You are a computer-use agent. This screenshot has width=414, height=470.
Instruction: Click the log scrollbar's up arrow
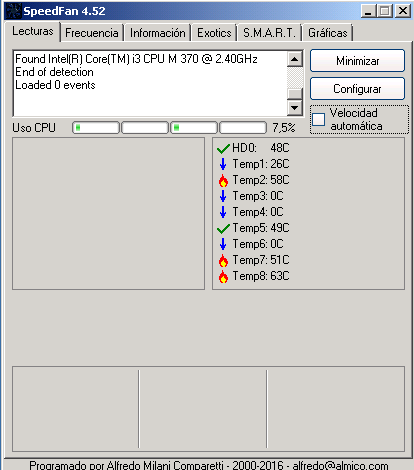point(295,59)
